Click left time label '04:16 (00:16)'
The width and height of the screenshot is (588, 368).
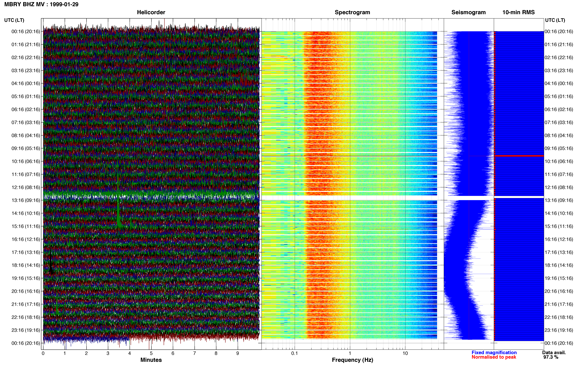[26, 83]
